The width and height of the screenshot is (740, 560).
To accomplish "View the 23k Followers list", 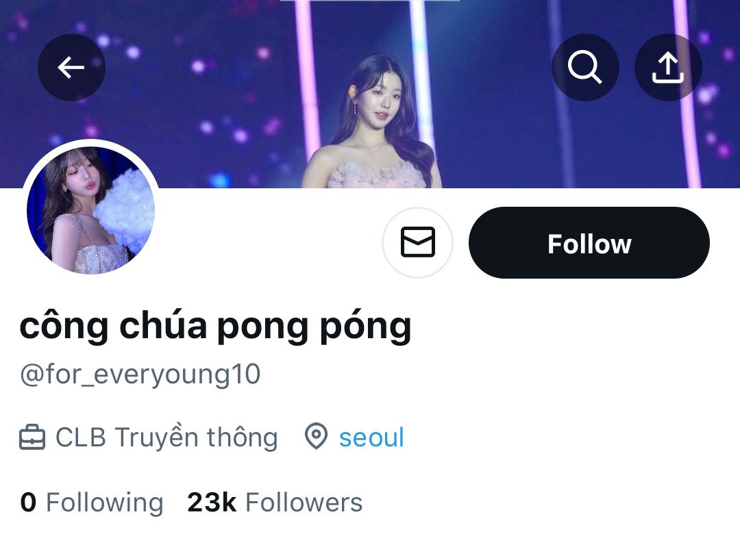I will click(x=275, y=502).
